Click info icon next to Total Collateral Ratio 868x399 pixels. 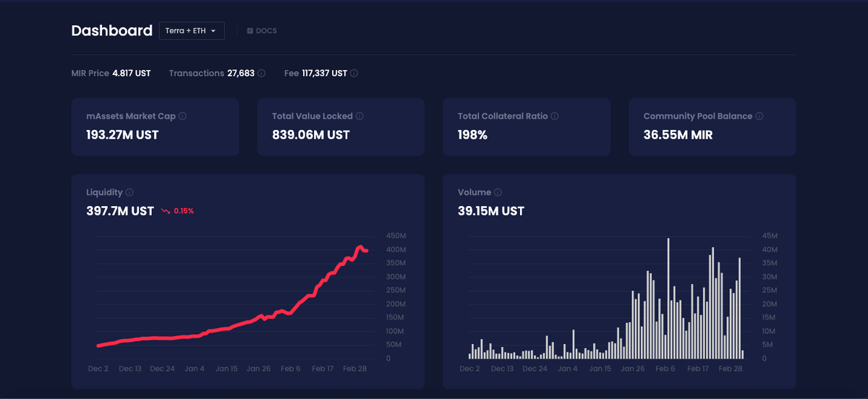click(x=555, y=116)
